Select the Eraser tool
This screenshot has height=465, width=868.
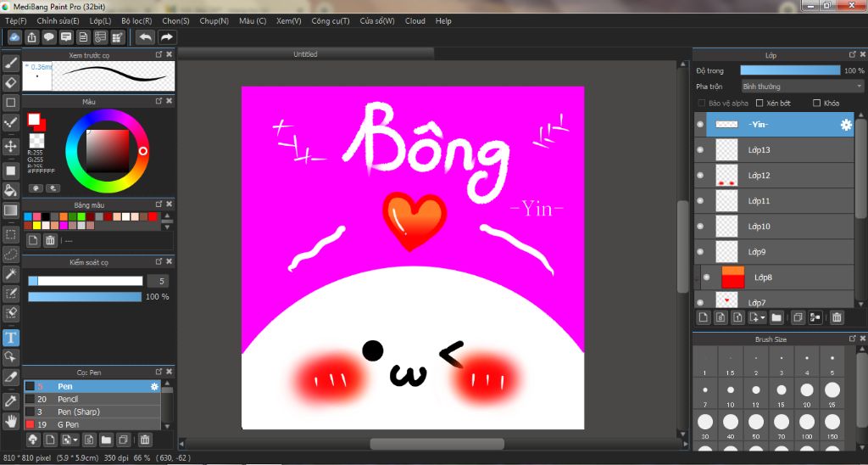[x=11, y=83]
